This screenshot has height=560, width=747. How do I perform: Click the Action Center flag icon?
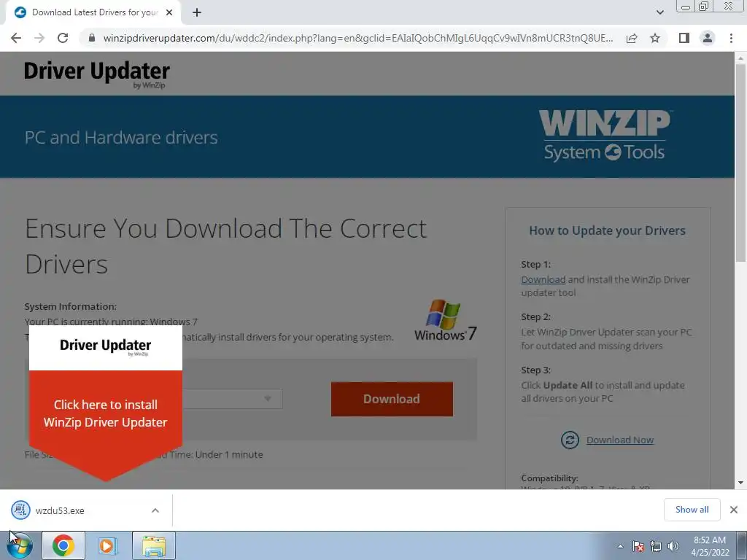click(638, 546)
